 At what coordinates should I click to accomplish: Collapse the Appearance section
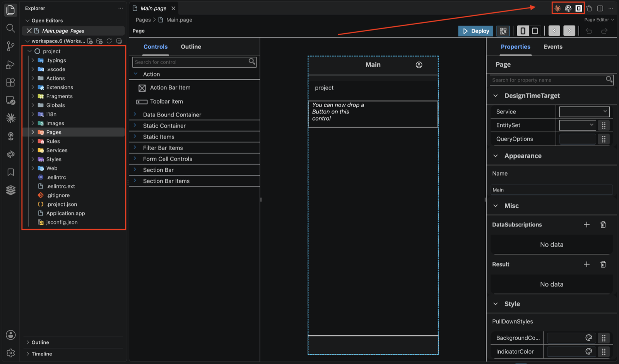point(496,156)
